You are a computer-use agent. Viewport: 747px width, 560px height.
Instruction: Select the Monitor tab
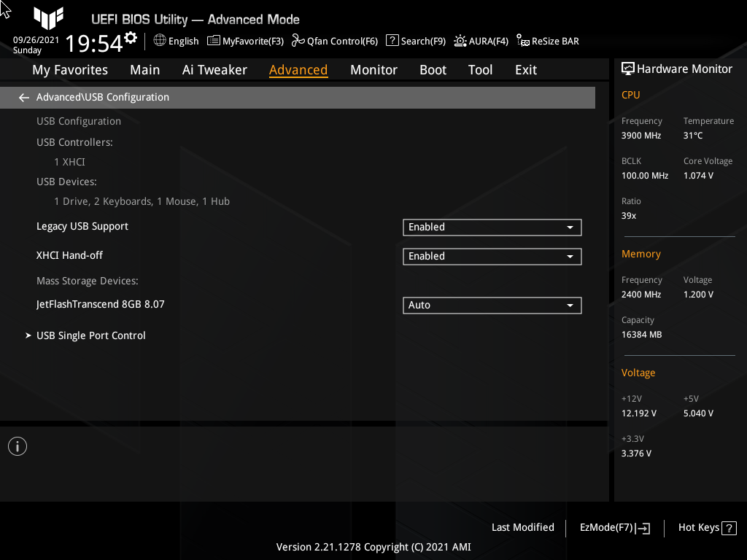[373, 69]
